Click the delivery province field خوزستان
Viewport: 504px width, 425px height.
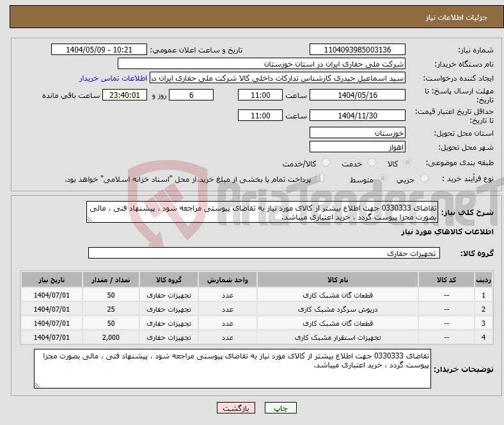point(357,132)
